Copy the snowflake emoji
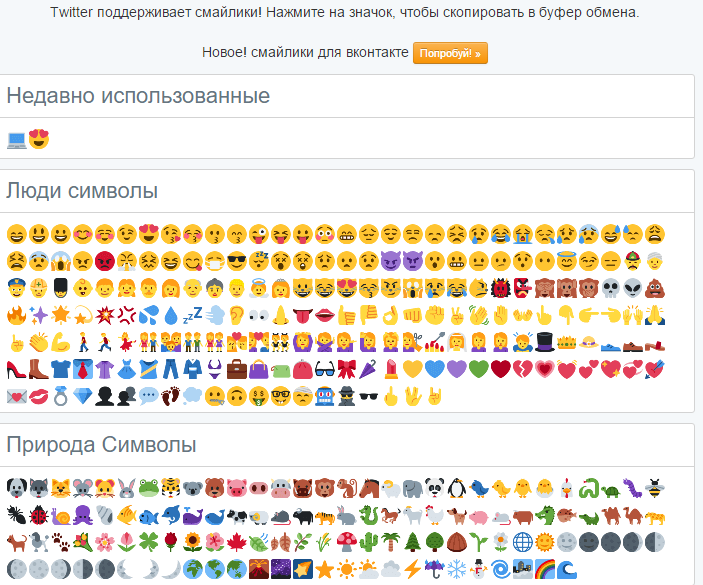Image resolution: width=703 pixels, height=585 pixels. (456, 570)
